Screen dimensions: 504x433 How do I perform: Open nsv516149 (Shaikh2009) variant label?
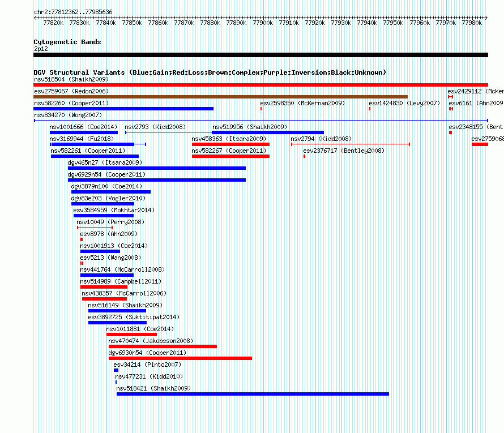coord(125,305)
